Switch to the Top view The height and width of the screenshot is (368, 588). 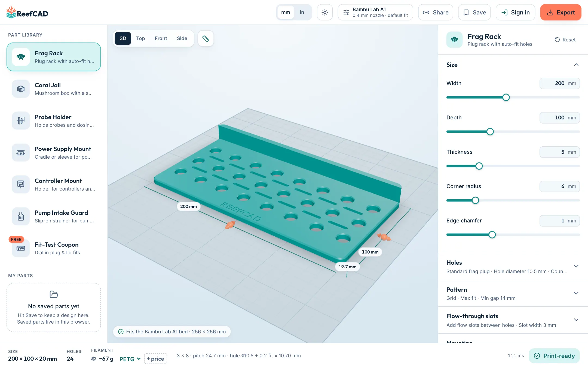[x=140, y=38]
